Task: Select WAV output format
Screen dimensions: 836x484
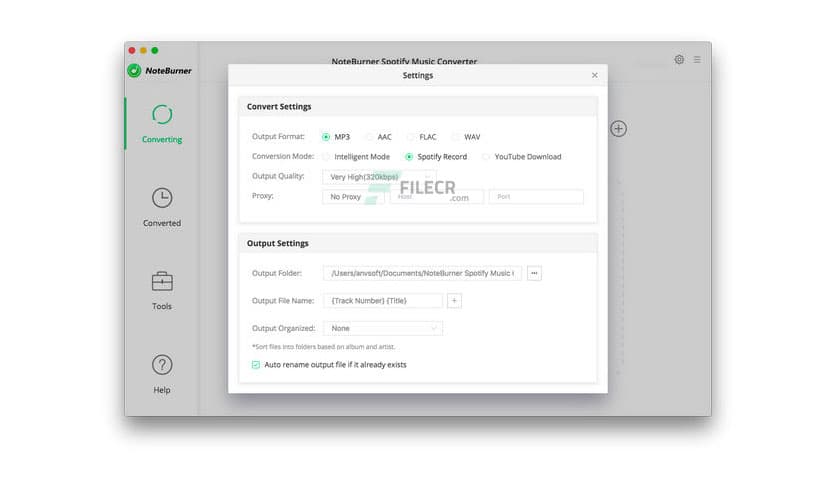Action: [x=455, y=137]
